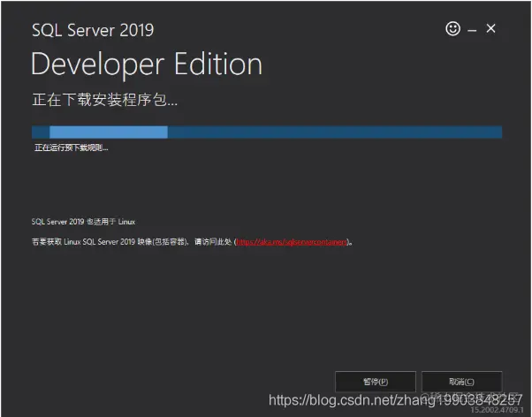Close the SQL Server installer window
Viewport: 532px width, 417px height.
490,28
